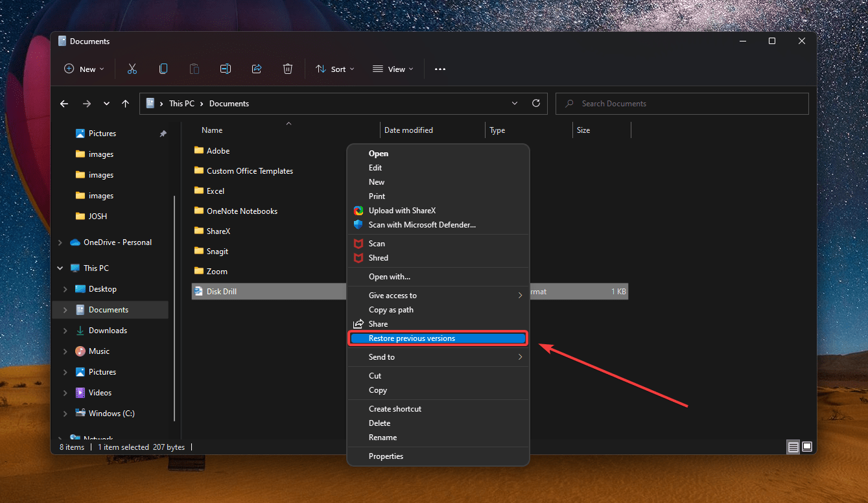Expand Desktop tree node
The image size is (868, 503).
tap(65, 289)
